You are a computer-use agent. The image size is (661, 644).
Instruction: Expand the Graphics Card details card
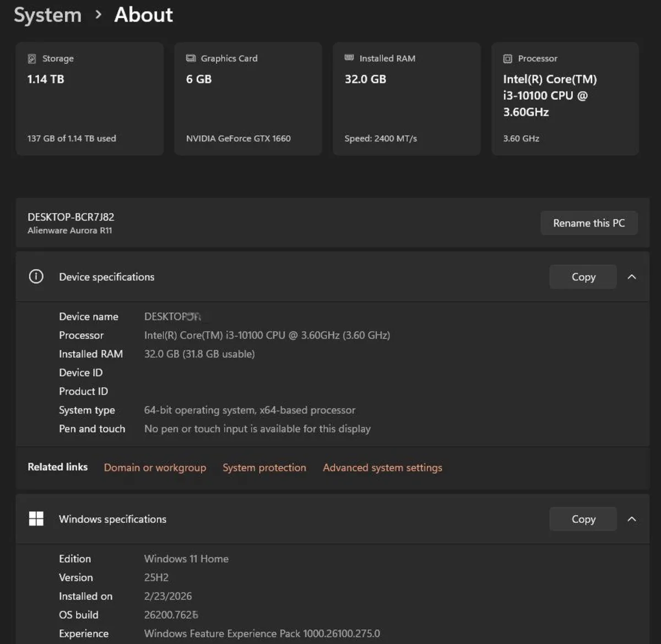click(248, 98)
